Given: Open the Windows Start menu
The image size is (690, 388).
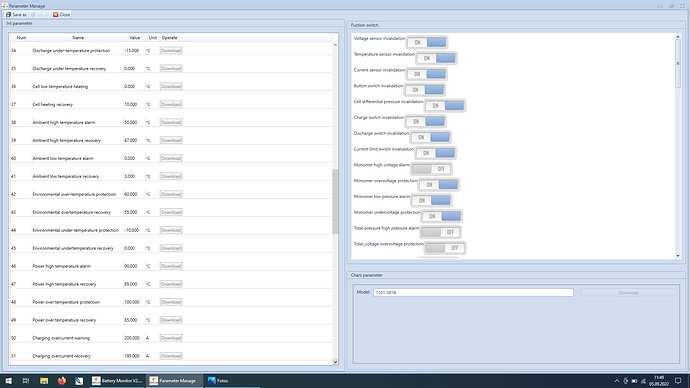Looking at the screenshot, I should (8, 381).
